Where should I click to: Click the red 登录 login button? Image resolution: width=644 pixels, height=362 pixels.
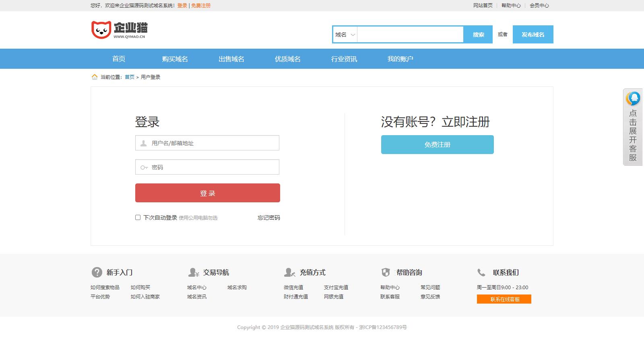tap(207, 193)
